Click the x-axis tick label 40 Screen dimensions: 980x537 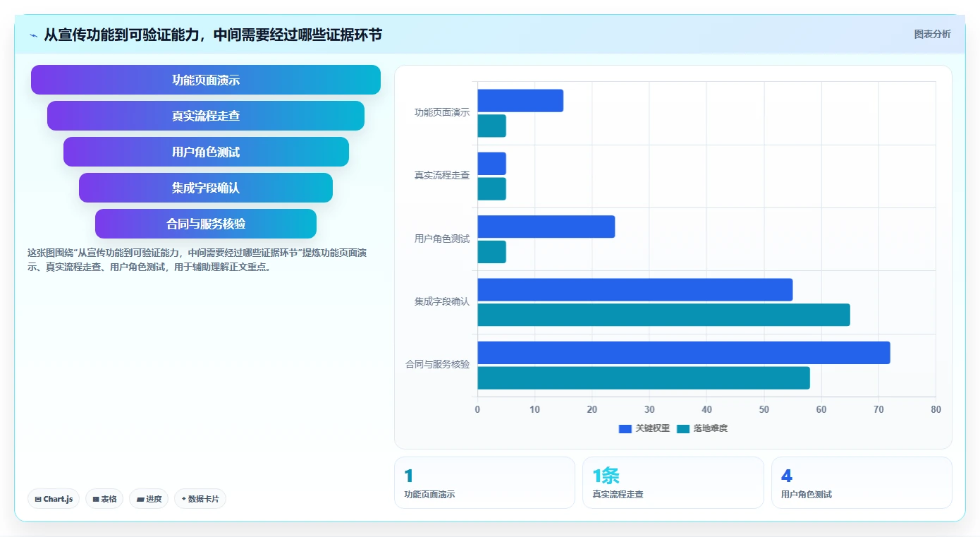[706, 410]
